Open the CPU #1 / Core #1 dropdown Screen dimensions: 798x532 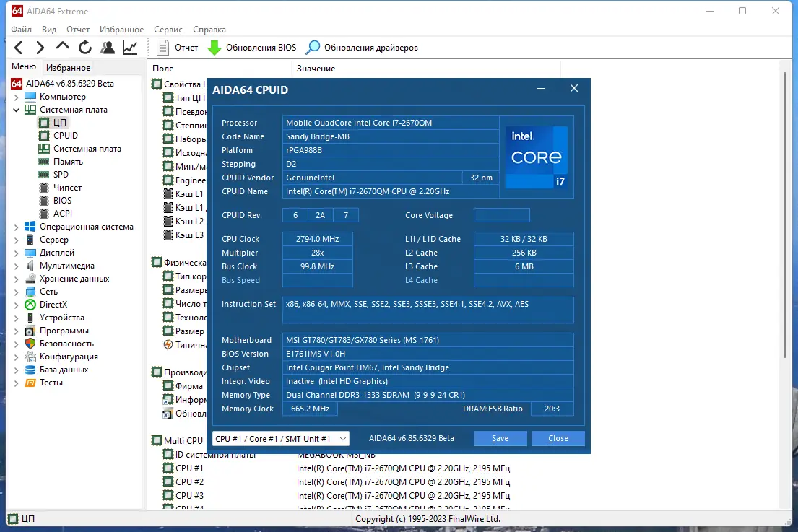[280, 438]
